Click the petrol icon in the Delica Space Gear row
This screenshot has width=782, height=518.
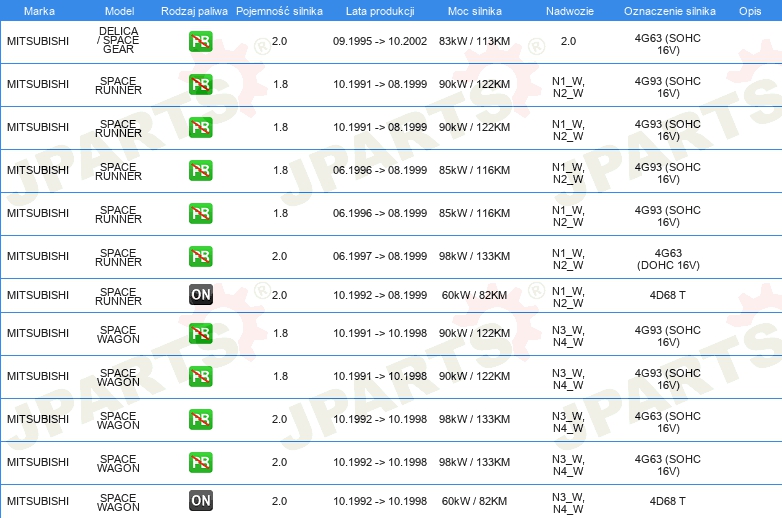click(x=200, y=41)
